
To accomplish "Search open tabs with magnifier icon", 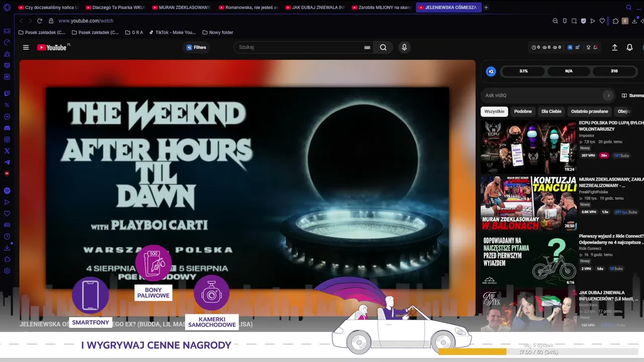I will [628, 8].
